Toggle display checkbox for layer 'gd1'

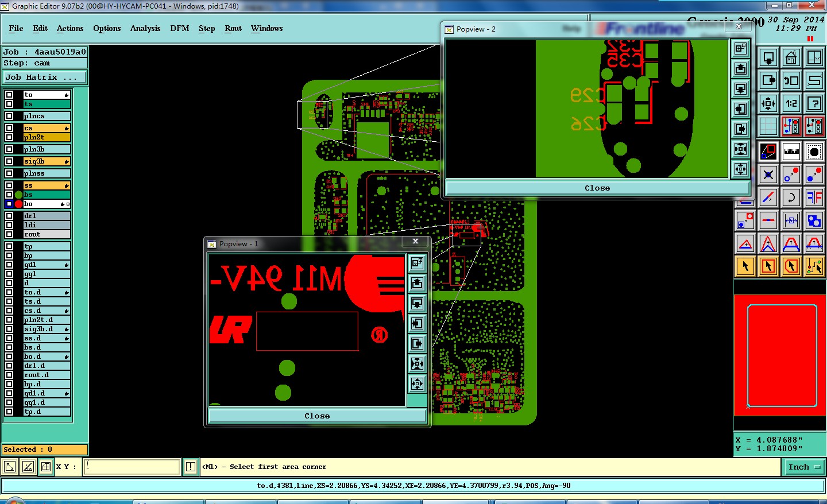pos(9,265)
